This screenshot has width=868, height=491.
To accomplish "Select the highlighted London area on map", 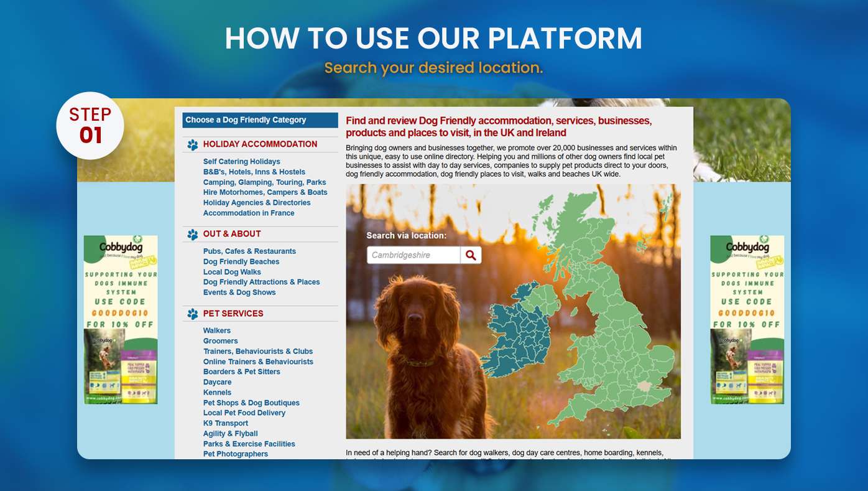I will pyautogui.click(x=645, y=386).
